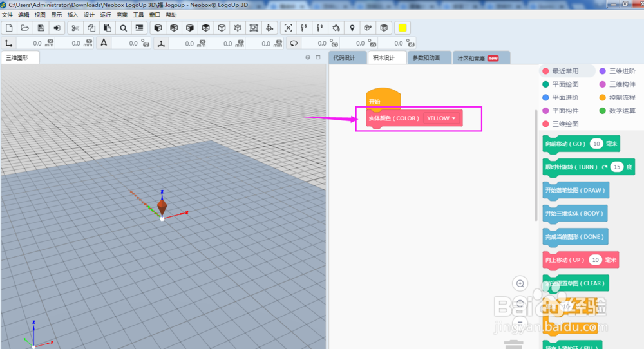Switch to the 代码设计 tab
644x349 pixels.
(347, 57)
